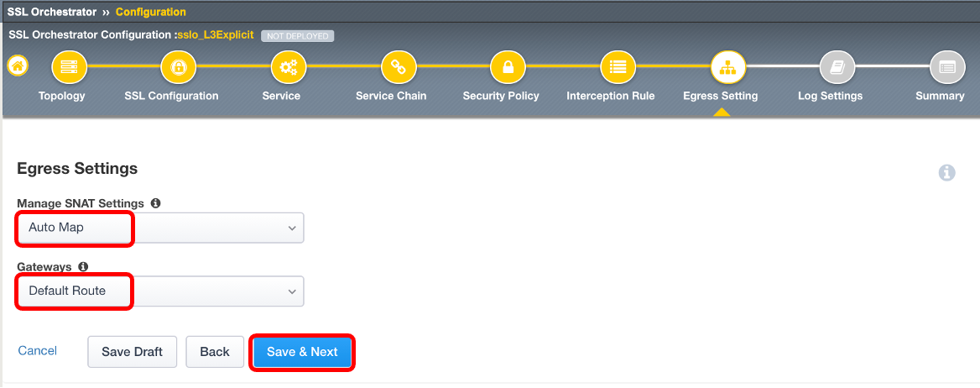Click info icon next to Manage SNAT Settings
This screenshot has height=388, width=980.
click(155, 203)
